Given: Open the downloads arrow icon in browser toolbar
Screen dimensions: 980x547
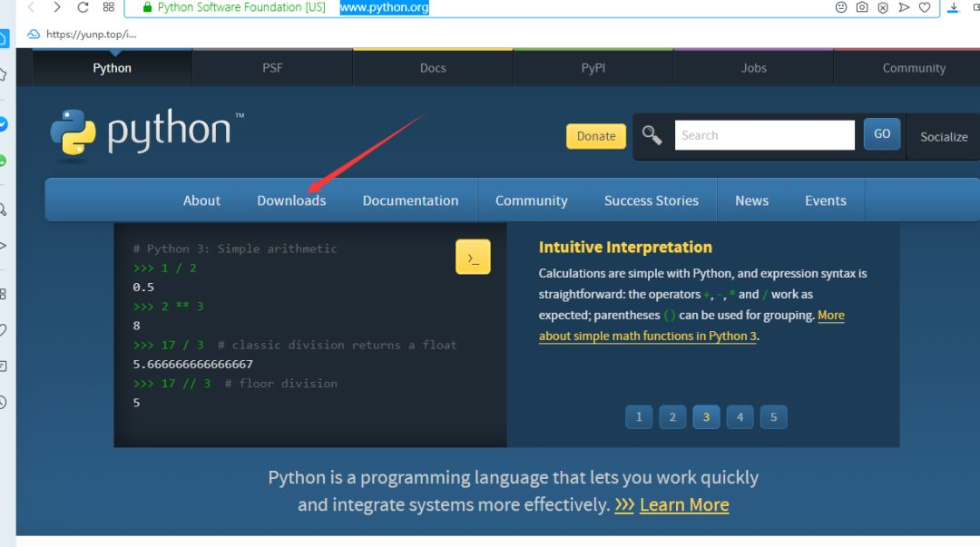Looking at the screenshot, I should tap(953, 7).
